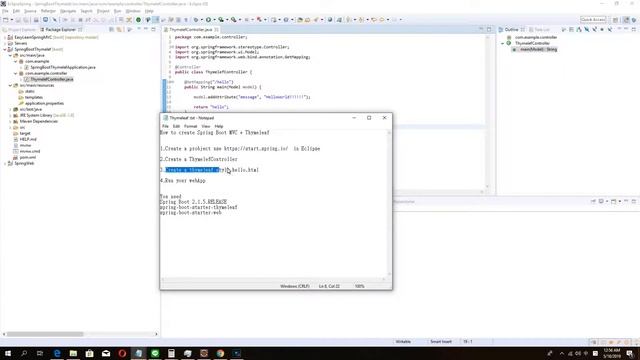Image resolution: width=640 pixels, height=360 pixels.
Task: Click the Smart Insert status bar entry
Action: click(x=441, y=341)
